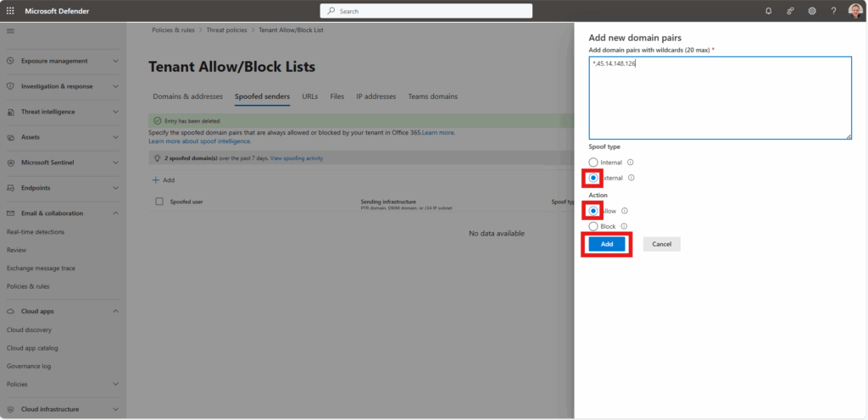Switch to Files tab
The image size is (868, 420).
[337, 97]
